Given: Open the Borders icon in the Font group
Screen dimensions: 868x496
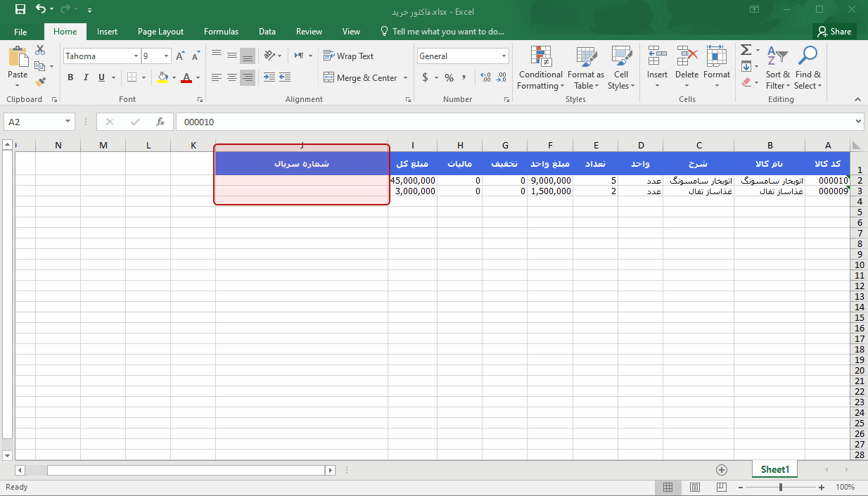Looking at the screenshot, I should pyautogui.click(x=133, y=77).
